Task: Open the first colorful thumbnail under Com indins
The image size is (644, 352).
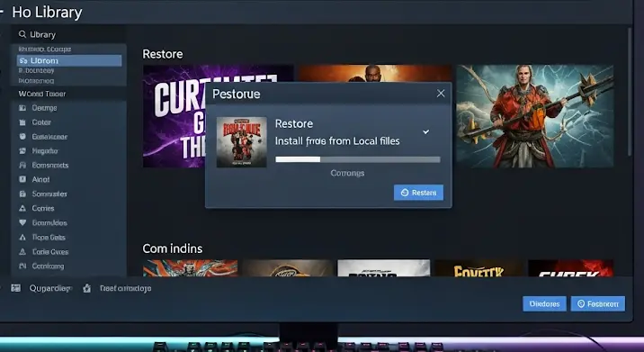Action: pyautogui.click(x=190, y=267)
